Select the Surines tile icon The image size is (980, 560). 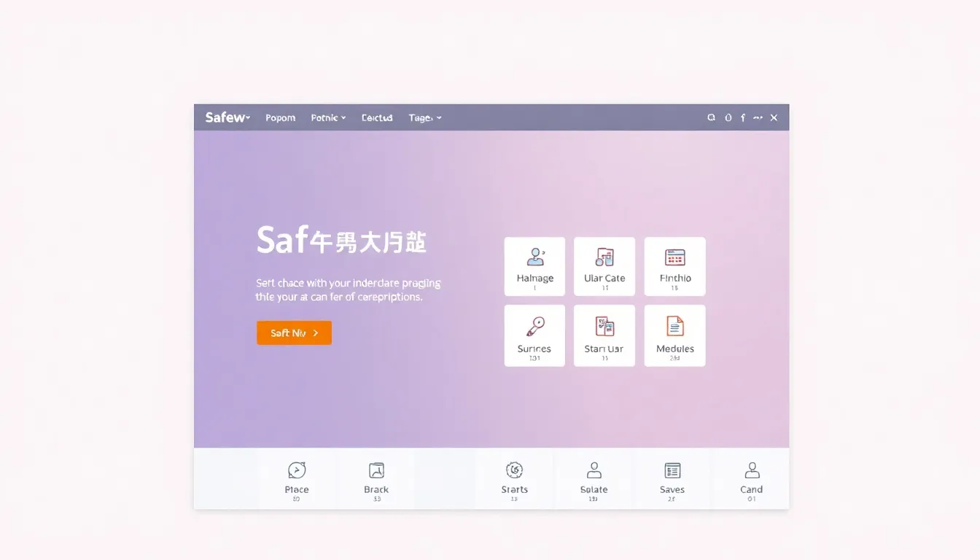[x=535, y=327]
